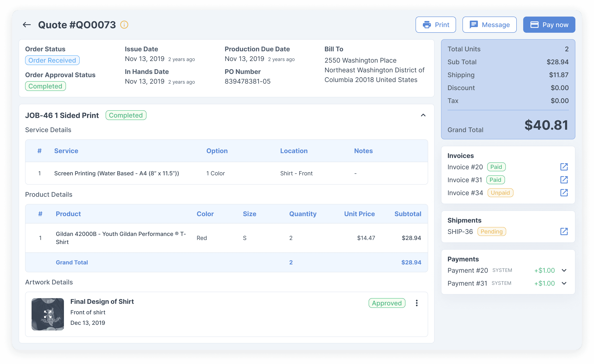Viewport: 594px width, 364px height.
Task: Open Invoice #20 external link icon
Action: [x=564, y=167]
